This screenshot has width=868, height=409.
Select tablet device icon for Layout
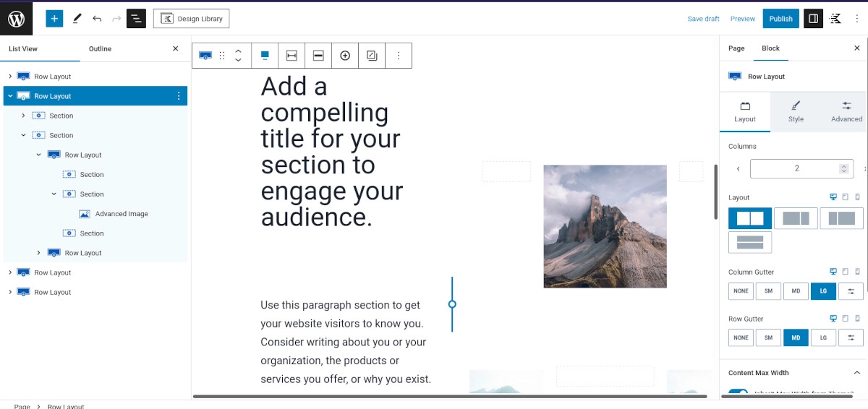(x=846, y=197)
